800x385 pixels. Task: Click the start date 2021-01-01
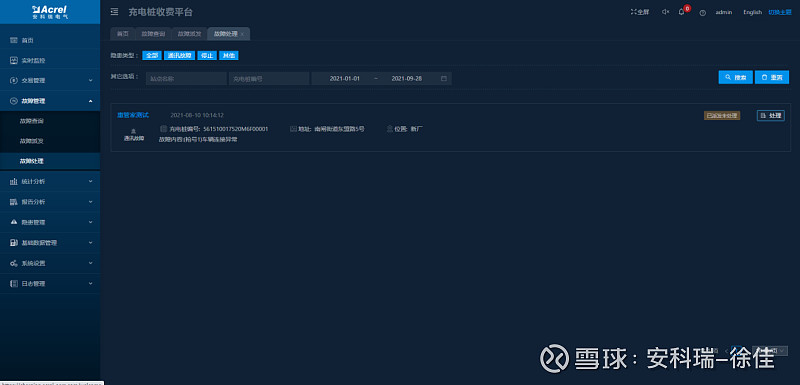pos(345,79)
